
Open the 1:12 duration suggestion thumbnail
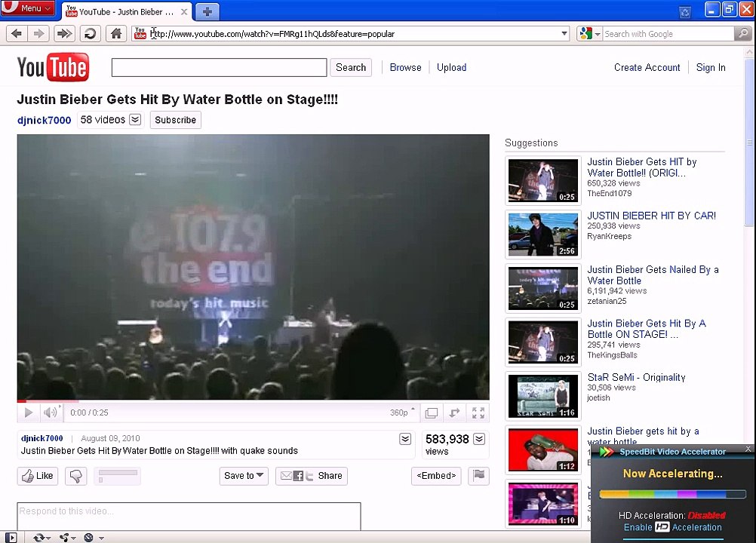543,449
